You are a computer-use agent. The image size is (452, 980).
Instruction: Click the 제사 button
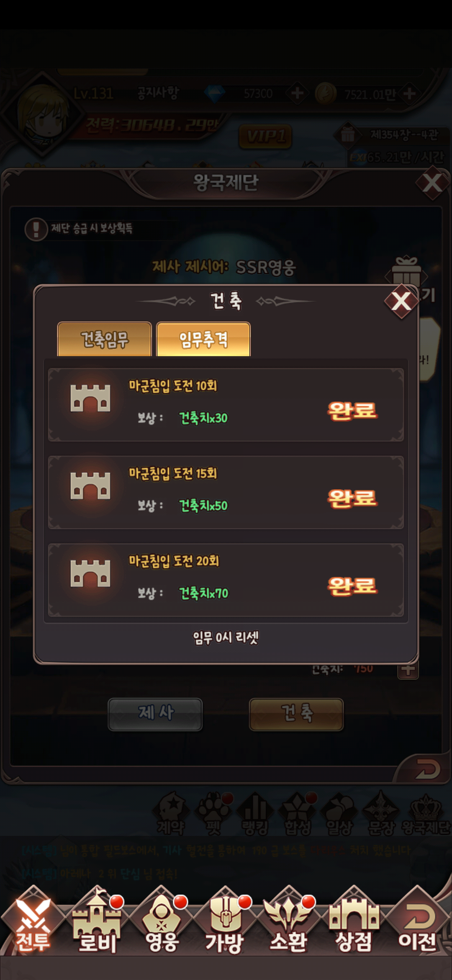coord(155,714)
